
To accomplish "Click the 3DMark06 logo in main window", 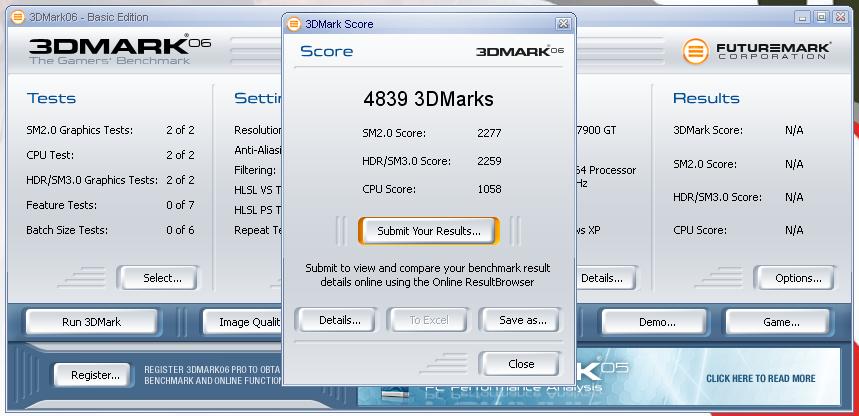I will point(119,50).
